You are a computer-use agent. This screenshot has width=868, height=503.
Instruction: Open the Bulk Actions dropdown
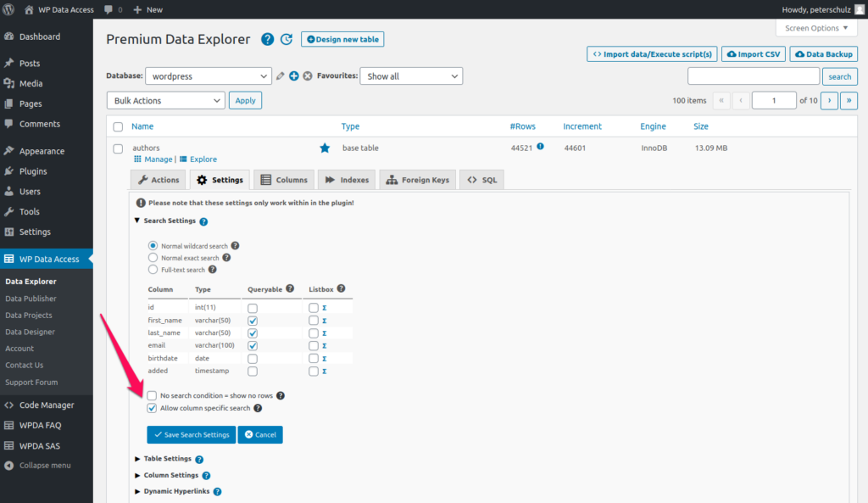[x=165, y=100]
